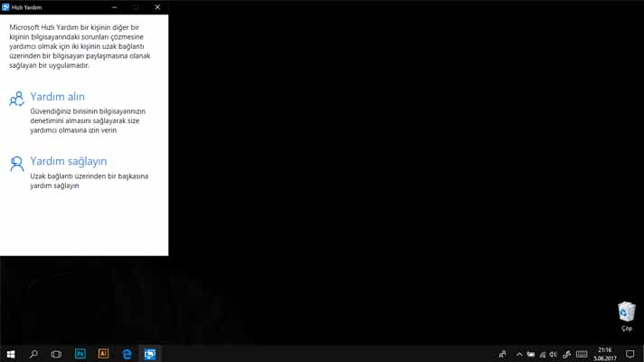The width and height of the screenshot is (644, 362).
Task: Open the People icon in system tray
Action: [x=502, y=354]
